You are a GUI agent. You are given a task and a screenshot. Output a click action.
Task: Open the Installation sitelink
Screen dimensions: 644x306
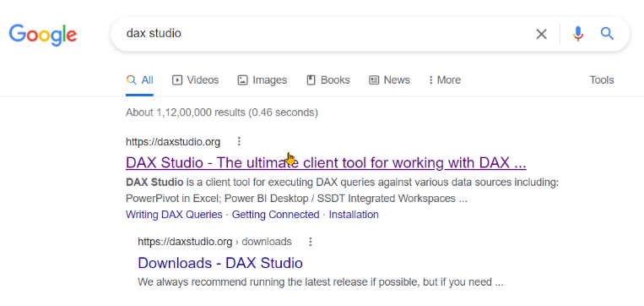point(354,215)
